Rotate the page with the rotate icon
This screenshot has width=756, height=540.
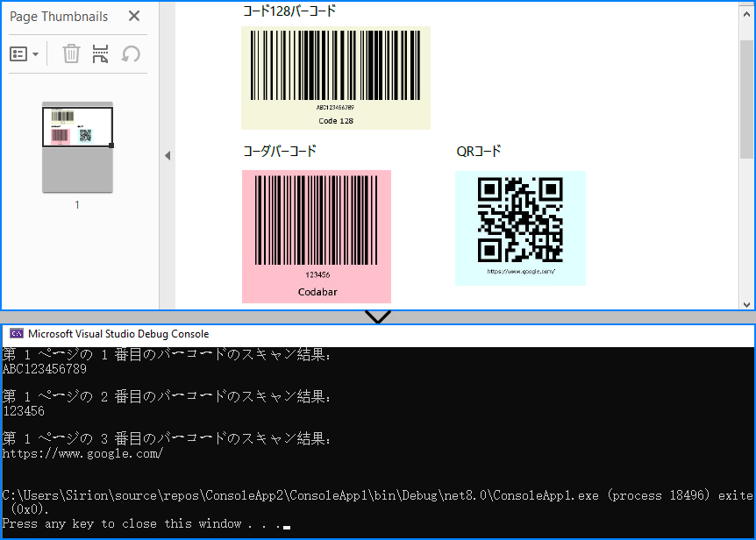pyautogui.click(x=131, y=53)
